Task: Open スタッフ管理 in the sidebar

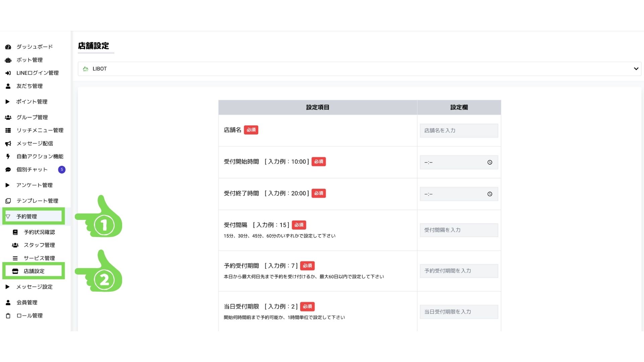Action: click(x=39, y=245)
